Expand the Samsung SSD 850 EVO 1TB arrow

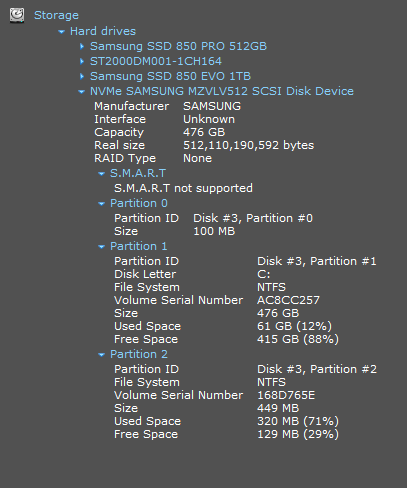(82, 77)
